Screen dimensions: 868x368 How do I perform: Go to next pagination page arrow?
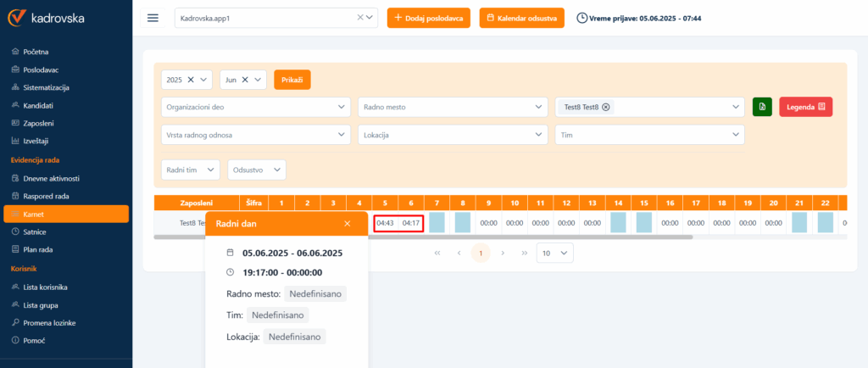pos(503,253)
